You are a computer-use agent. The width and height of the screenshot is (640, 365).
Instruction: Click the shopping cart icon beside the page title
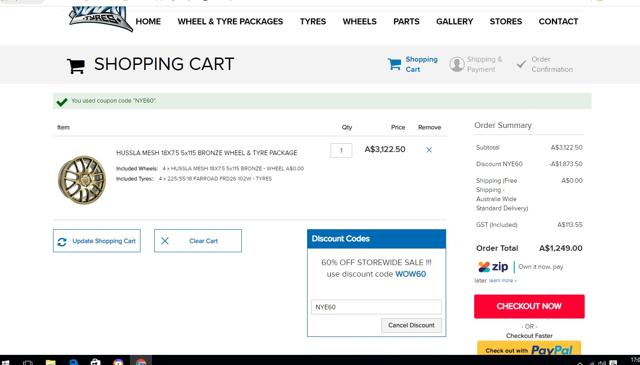click(x=76, y=66)
